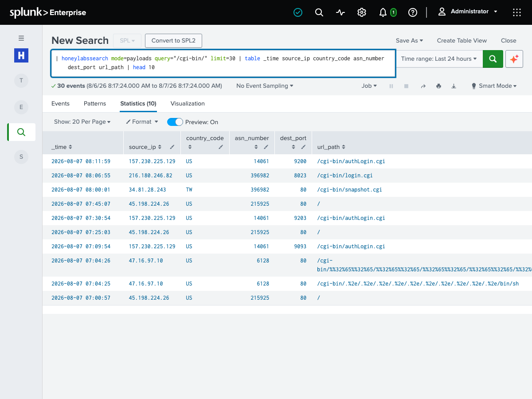Image resolution: width=532 pixels, height=399 pixels.
Task: Open the No Event Sampling dropdown
Action: tap(265, 86)
